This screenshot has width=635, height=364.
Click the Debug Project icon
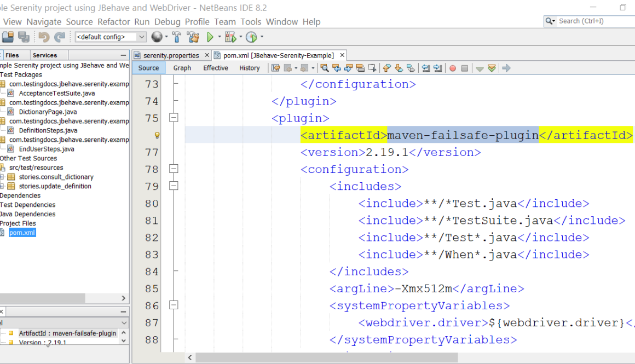pos(230,37)
